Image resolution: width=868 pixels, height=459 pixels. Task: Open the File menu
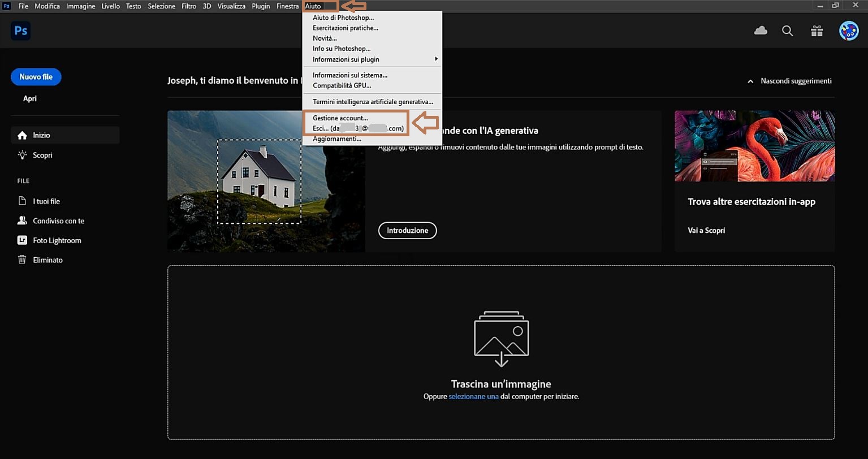coord(23,6)
